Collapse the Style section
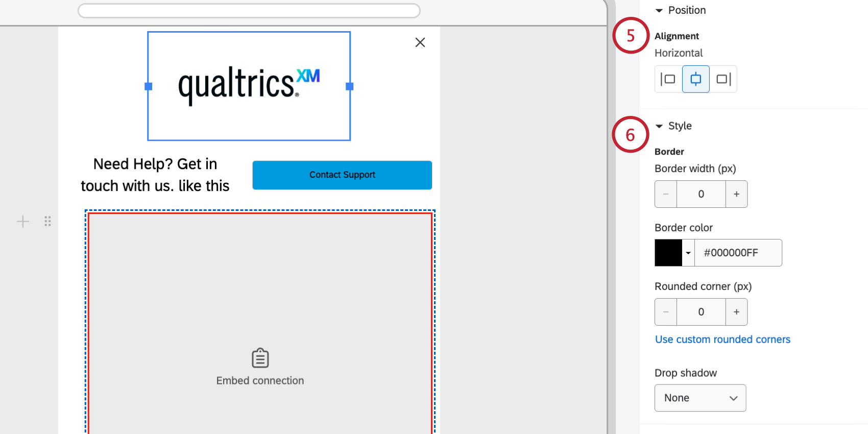 coord(659,126)
